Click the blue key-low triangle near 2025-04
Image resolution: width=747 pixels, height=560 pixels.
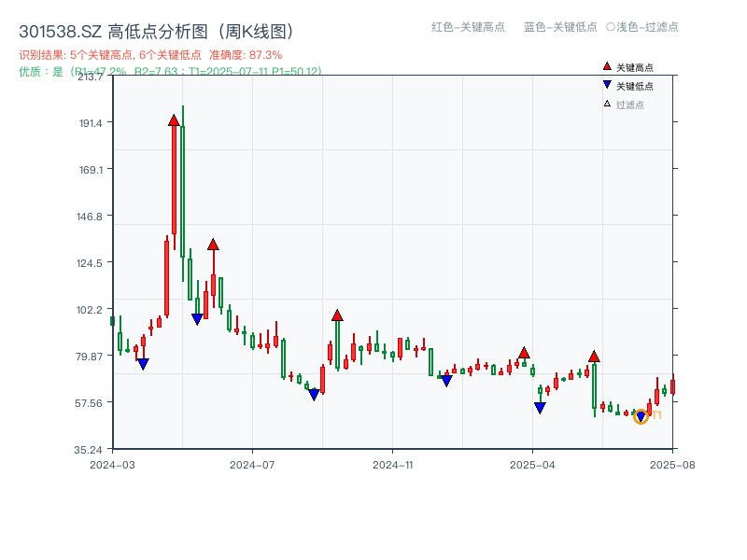point(540,408)
